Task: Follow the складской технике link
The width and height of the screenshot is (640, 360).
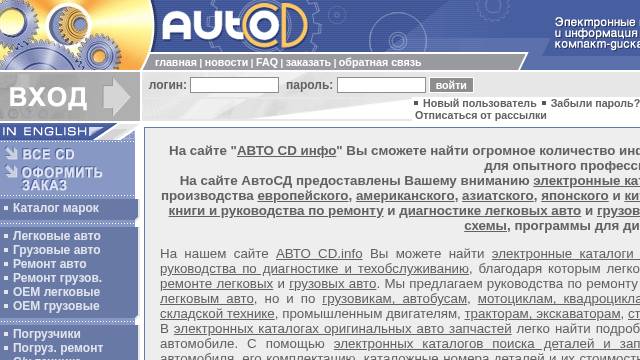Action: (217, 314)
